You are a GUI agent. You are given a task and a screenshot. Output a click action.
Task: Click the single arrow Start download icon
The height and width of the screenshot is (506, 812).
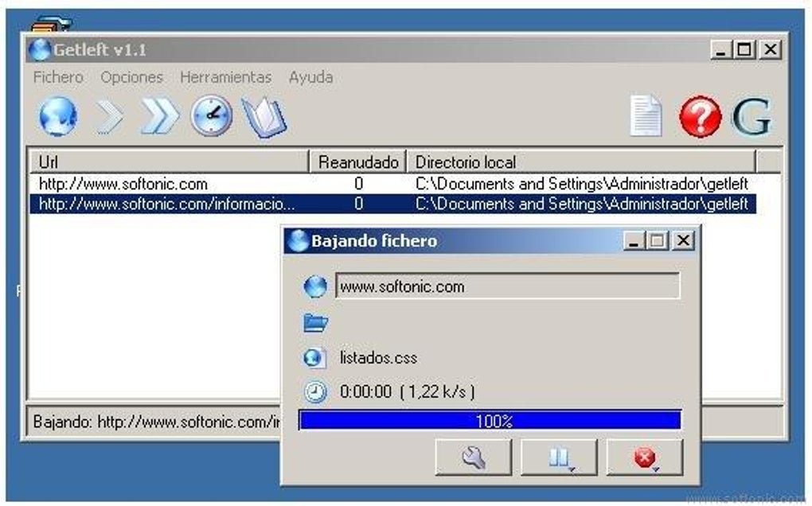[x=109, y=116]
